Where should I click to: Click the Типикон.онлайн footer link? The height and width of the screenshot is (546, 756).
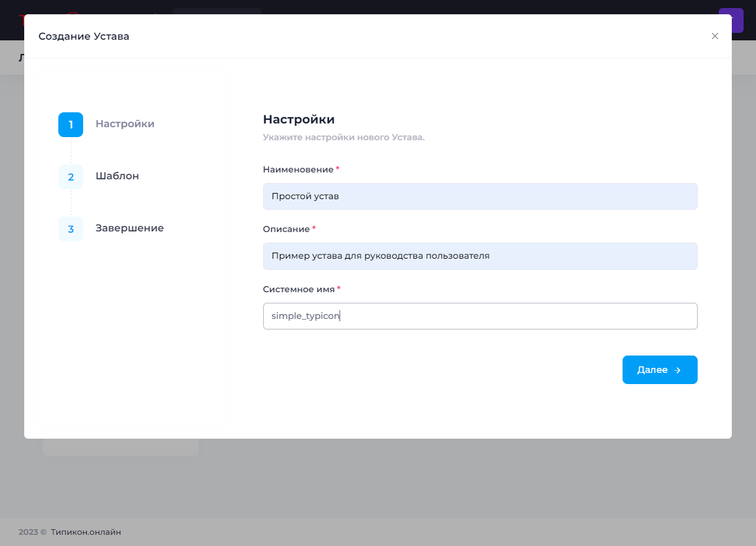86,532
